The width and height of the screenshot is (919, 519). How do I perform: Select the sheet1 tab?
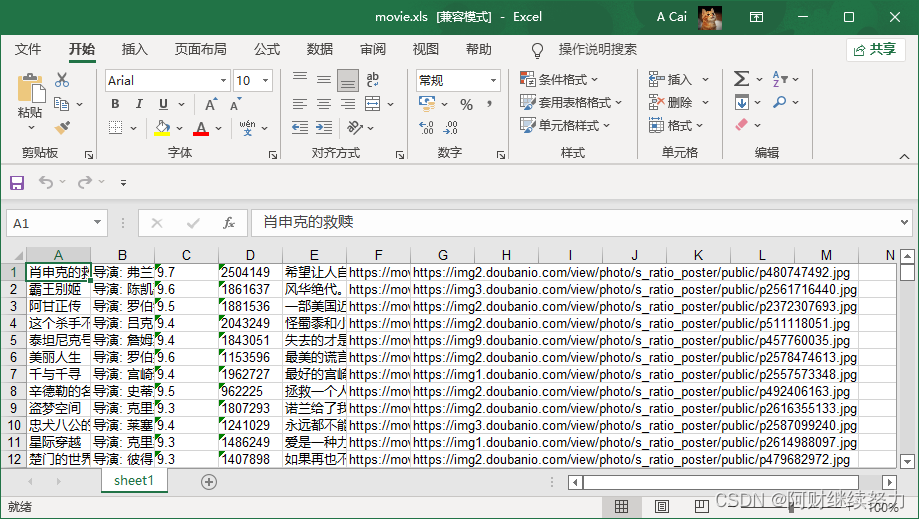pos(134,481)
